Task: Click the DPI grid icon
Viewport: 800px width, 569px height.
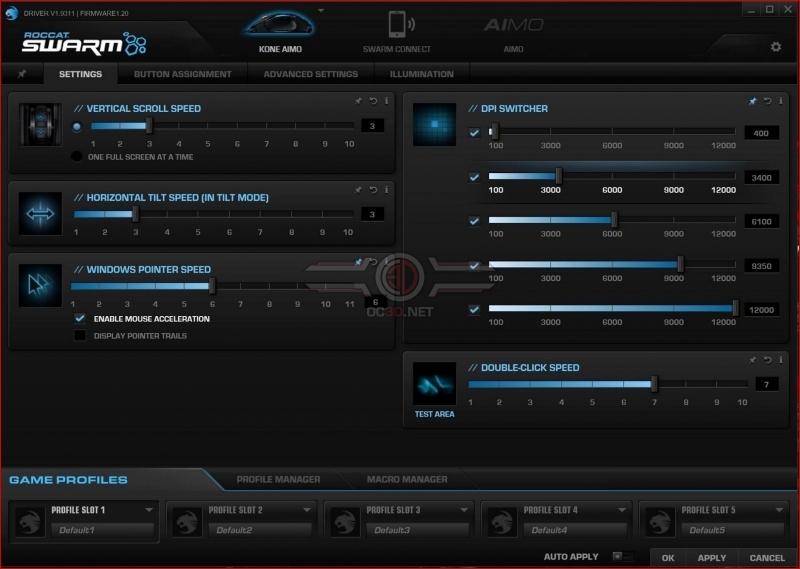Action: click(x=434, y=125)
